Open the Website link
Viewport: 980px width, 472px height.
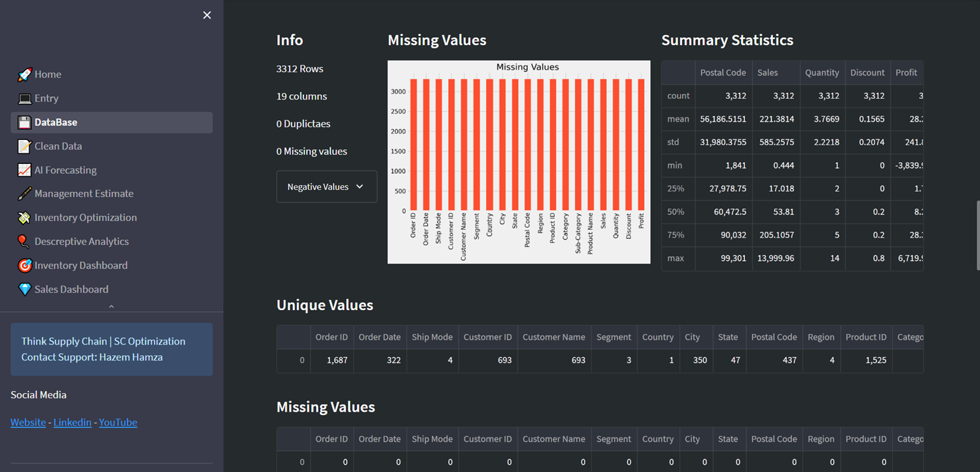(28, 422)
